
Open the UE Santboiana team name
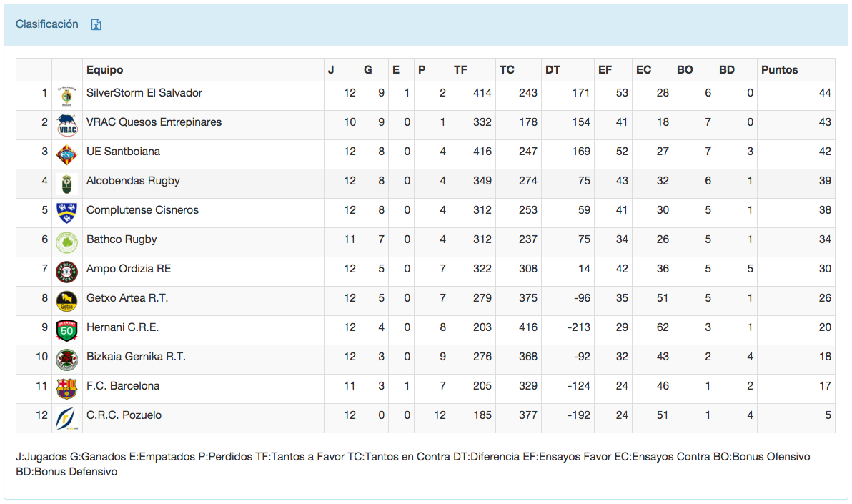(x=123, y=152)
